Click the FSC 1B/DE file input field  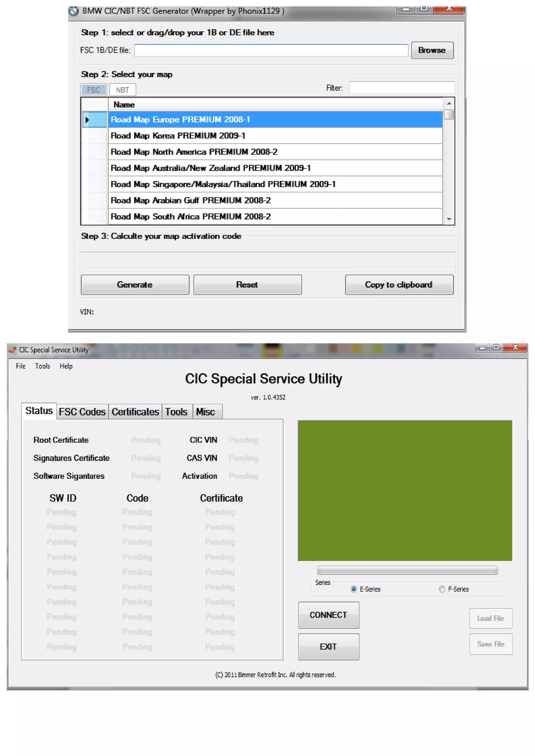(x=271, y=50)
